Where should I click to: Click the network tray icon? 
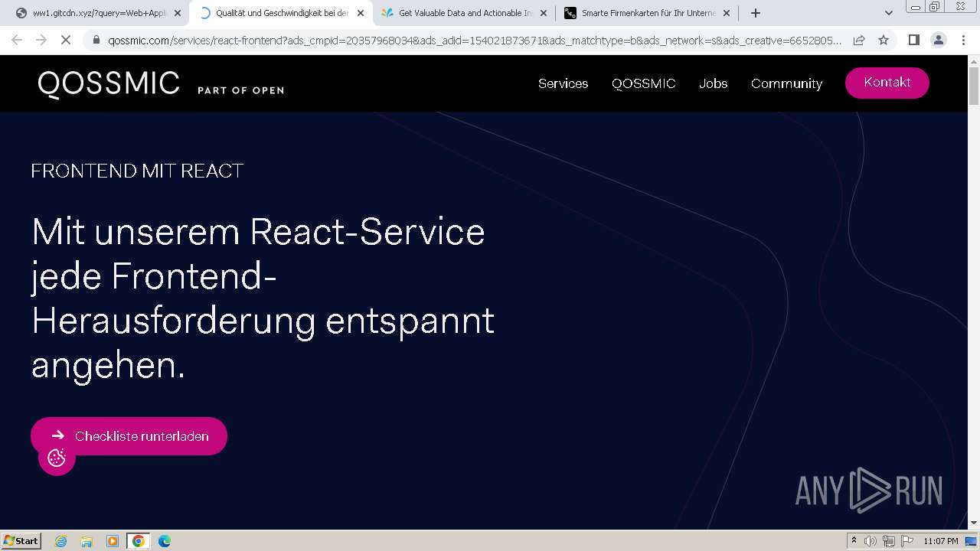point(889,541)
